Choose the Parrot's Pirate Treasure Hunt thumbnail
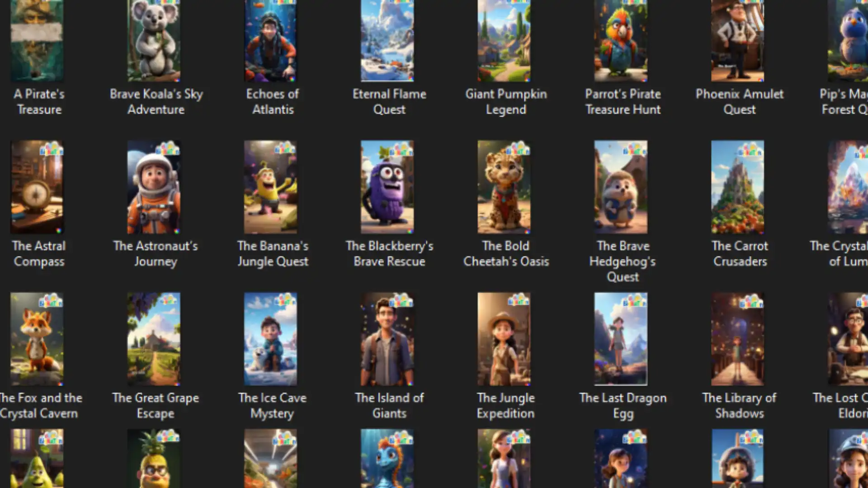Viewport: 868px width, 488px height. click(x=621, y=41)
